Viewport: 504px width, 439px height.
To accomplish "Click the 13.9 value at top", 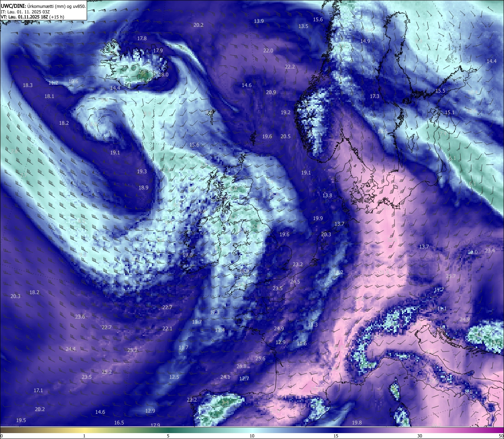I will (x=259, y=21).
